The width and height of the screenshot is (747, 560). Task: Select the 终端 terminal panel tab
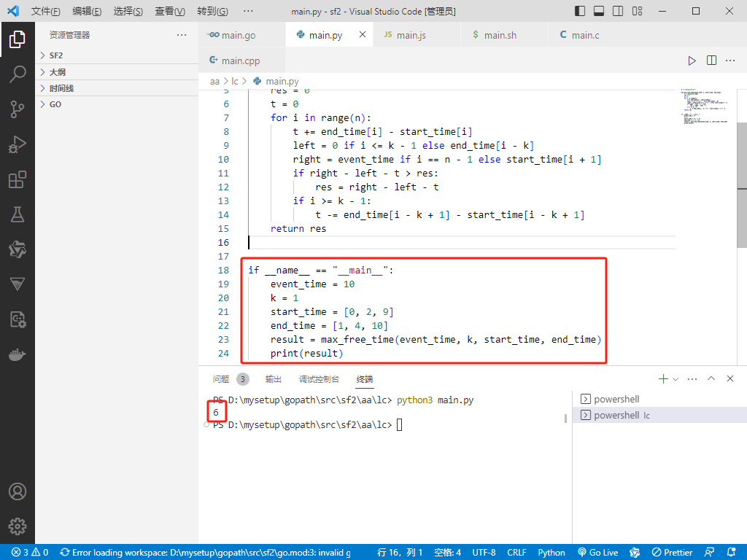click(365, 379)
